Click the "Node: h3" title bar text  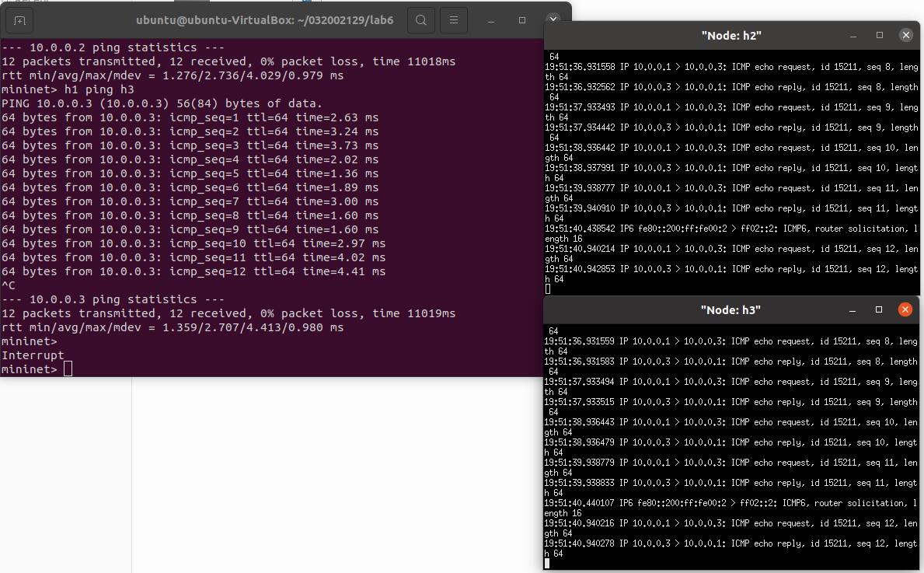point(730,310)
